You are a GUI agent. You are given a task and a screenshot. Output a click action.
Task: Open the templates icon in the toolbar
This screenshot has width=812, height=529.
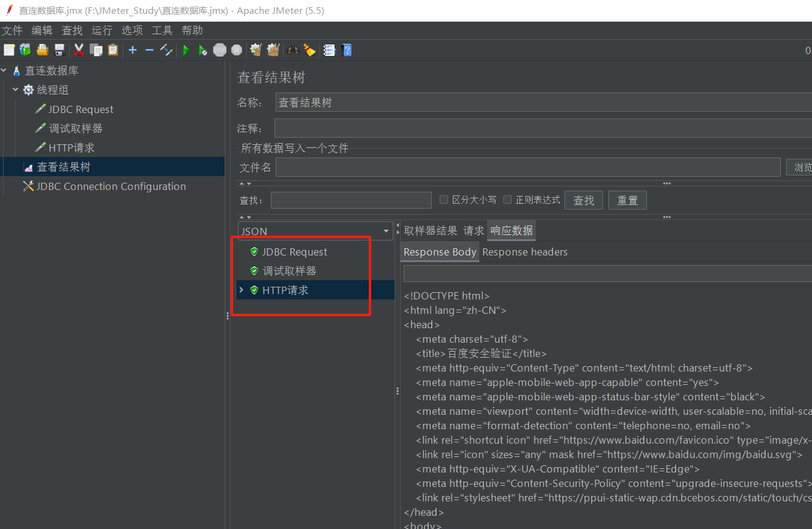(25, 50)
